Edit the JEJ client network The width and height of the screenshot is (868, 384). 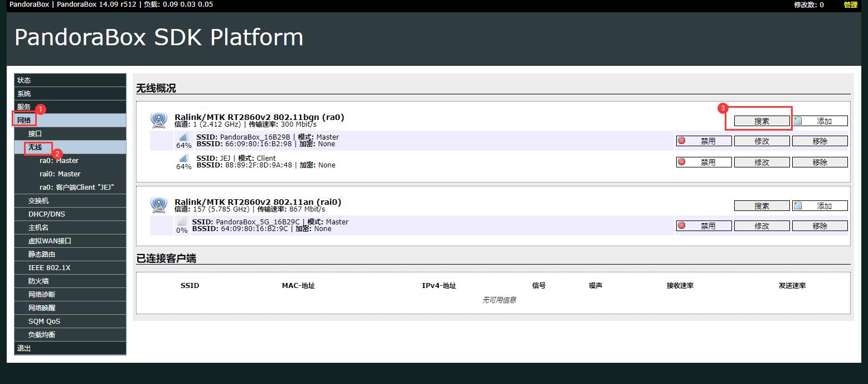click(x=762, y=162)
